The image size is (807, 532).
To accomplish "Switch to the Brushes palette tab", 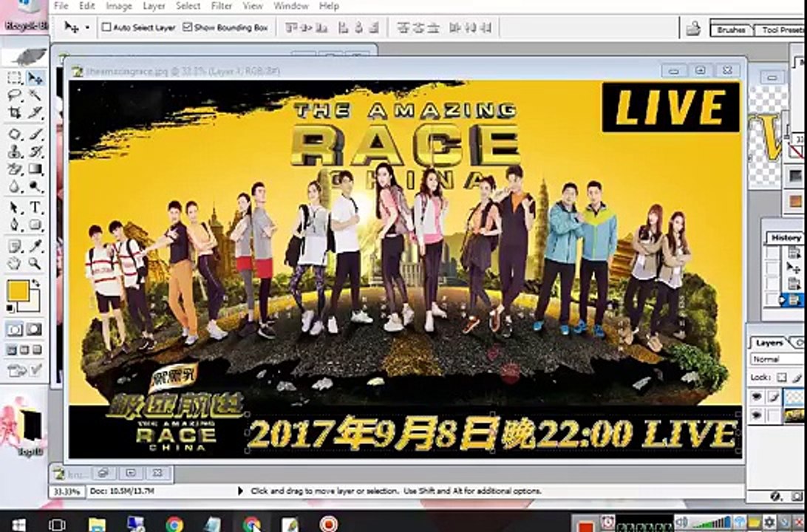I will (x=731, y=30).
